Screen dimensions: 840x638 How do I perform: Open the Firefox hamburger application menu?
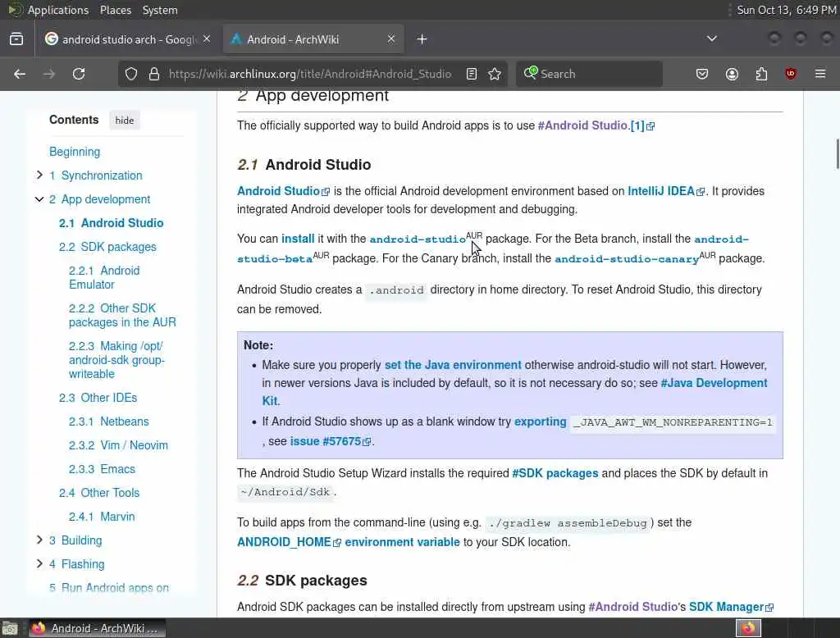pyautogui.click(x=820, y=74)
